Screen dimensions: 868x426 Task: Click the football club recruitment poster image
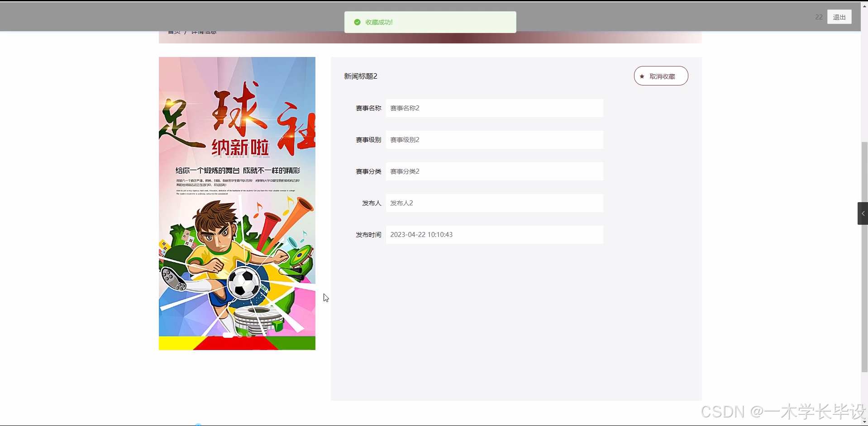tap(237, 203)
